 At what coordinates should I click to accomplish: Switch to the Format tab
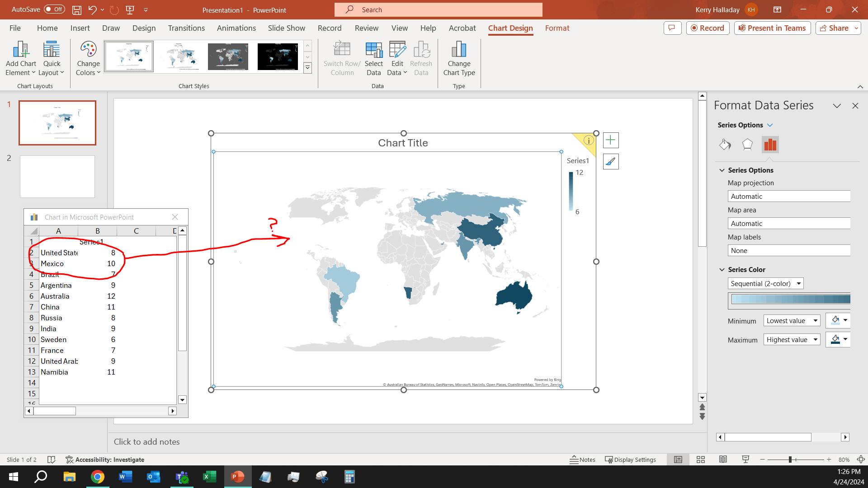point(557,28)
